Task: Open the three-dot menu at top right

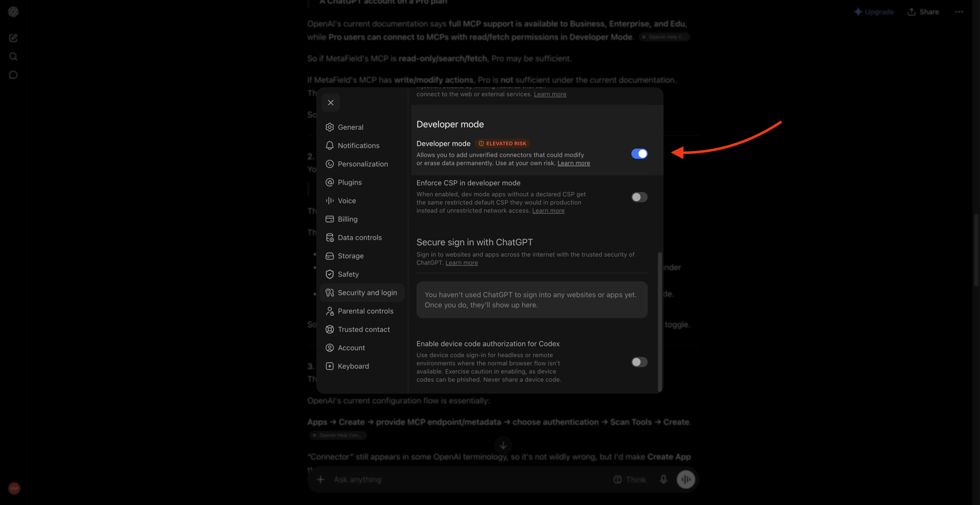Action: (x=959, y=12)
